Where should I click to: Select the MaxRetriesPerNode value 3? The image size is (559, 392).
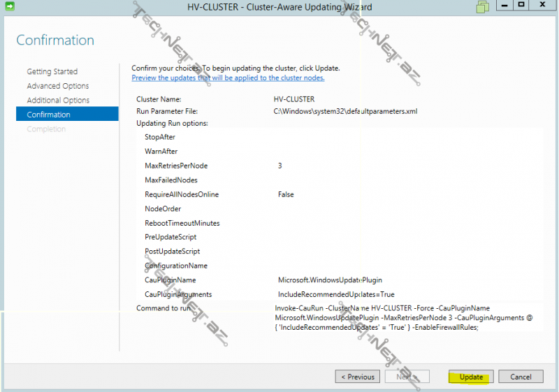(x=280, y=166)
